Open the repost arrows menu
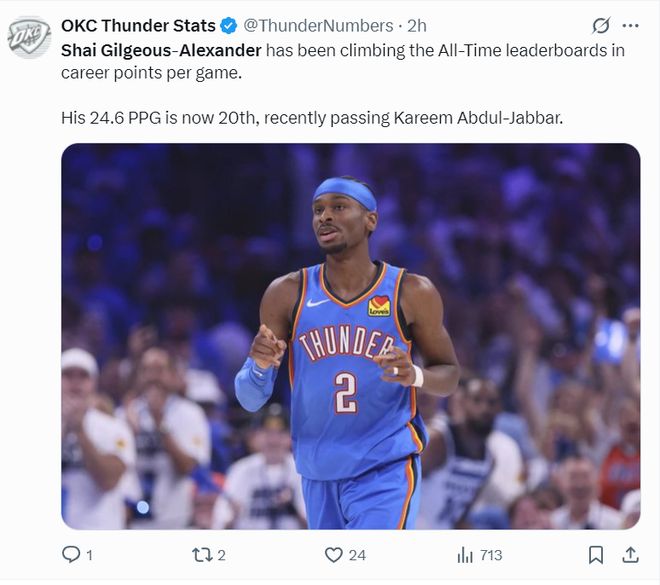The image size is (660, 585). [x=201, y=554]
